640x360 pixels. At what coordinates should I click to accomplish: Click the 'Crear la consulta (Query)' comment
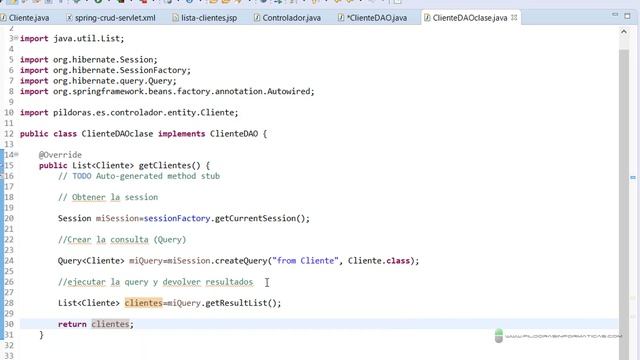[126, 240]
